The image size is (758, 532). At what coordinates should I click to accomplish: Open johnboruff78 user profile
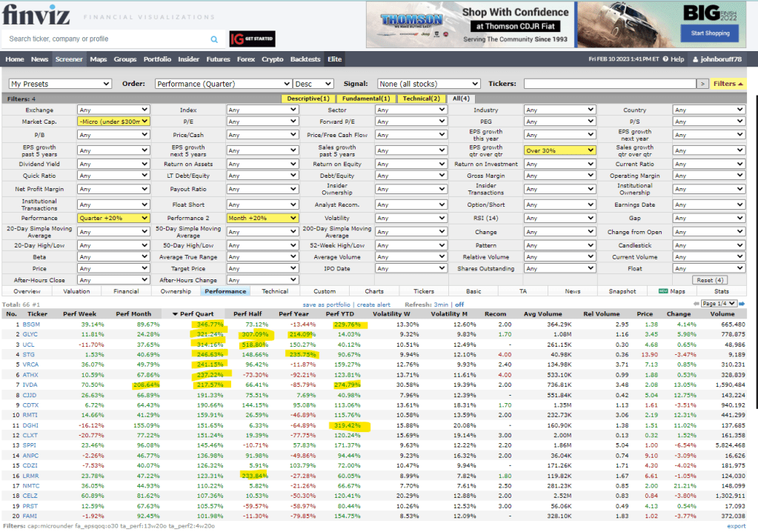click(x=722, y=59)
